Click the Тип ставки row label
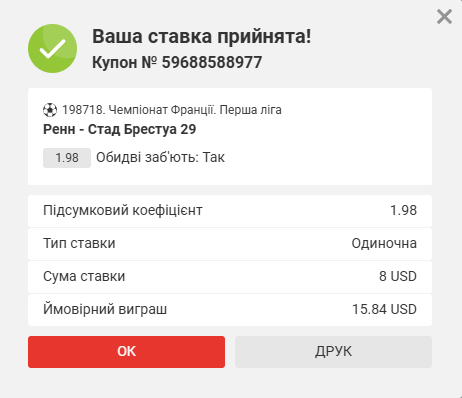 [x=79, y=243]
